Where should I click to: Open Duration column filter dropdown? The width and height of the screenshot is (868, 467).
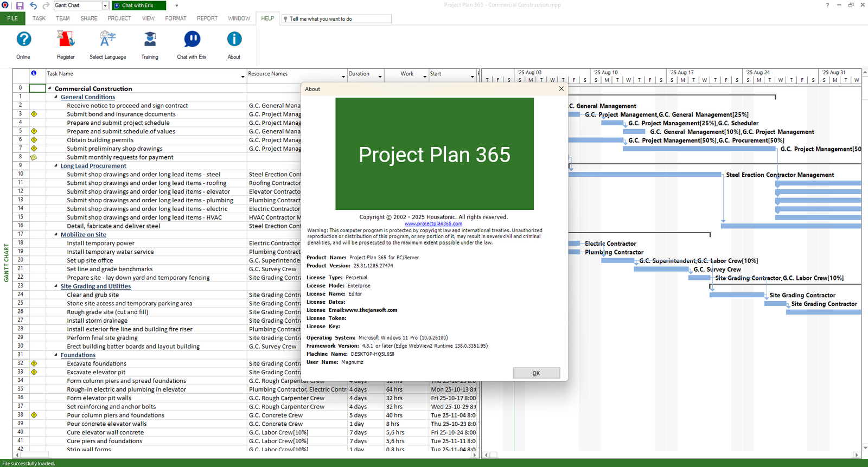pyautogui.click(x=380, y=77)
